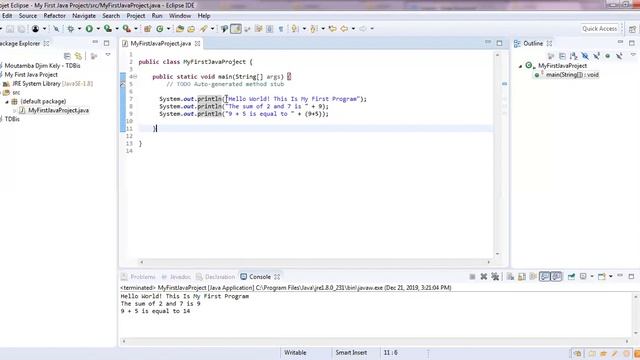640x360 pixels.
Task: Open the Debug button dropdown arrow
Action: tap(79, 29)
